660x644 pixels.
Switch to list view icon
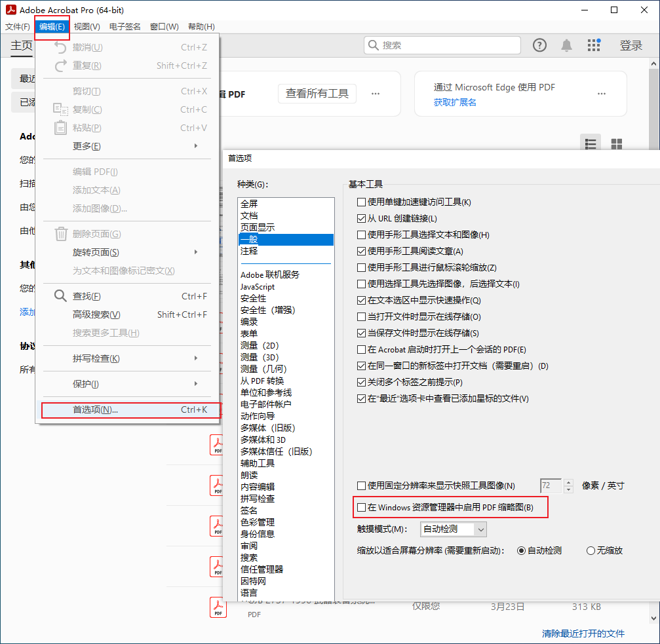[590, 144]
